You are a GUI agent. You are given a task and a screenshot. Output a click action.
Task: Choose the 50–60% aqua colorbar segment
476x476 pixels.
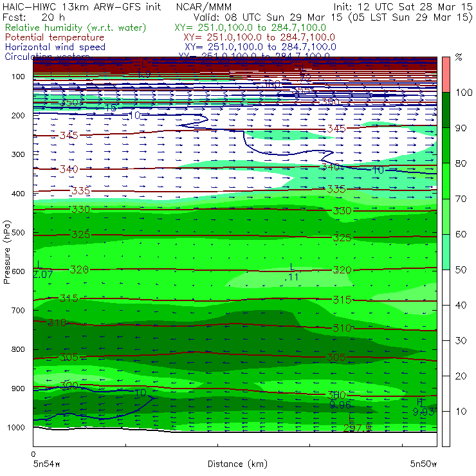click(x=446, y=252)
